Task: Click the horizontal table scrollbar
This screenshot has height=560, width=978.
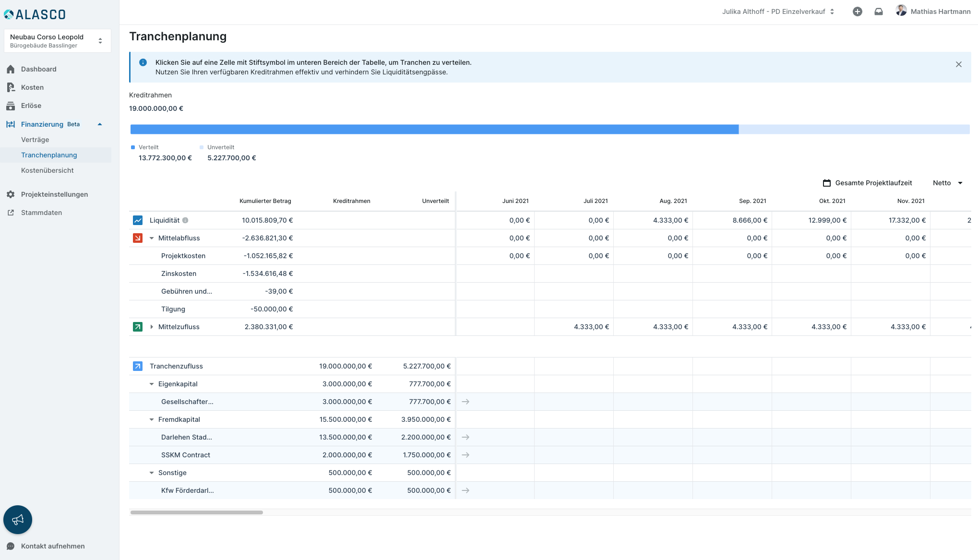Action: point(197,512)
